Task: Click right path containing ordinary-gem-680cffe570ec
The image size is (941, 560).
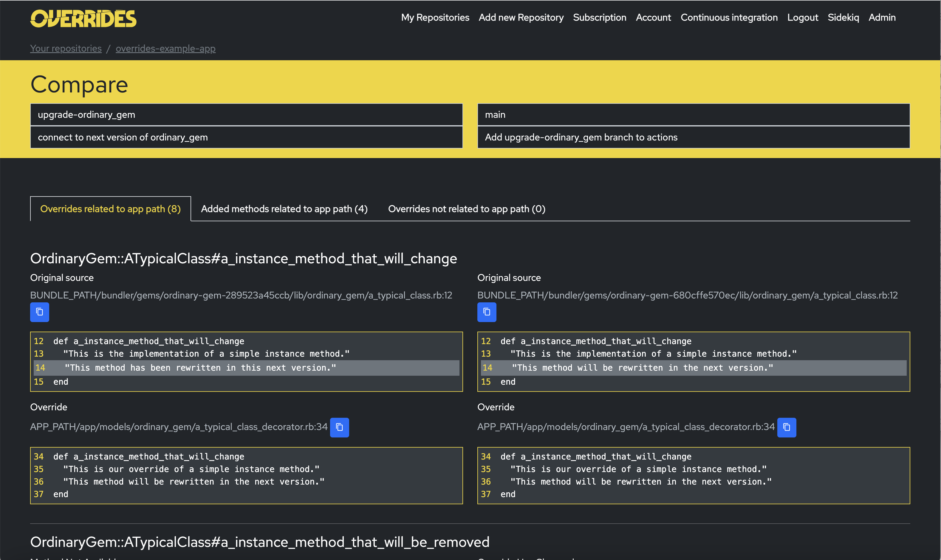Action: tap(688, 295)
